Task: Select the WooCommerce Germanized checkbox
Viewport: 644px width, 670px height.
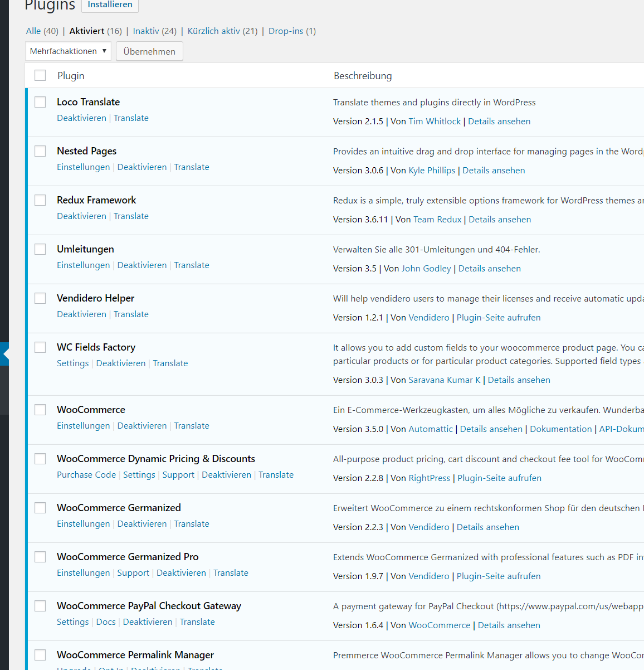Action: coord(40,508)
